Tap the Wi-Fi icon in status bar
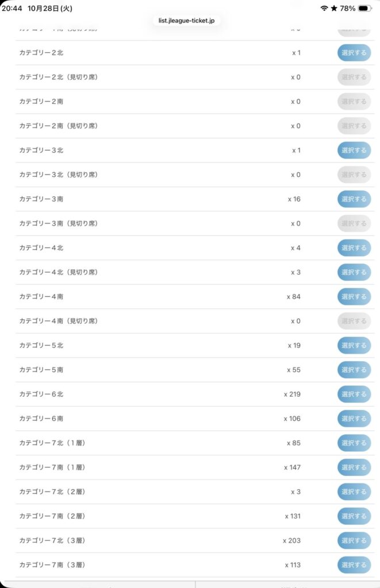This screenshot has height=588, width=380. coord(324,9)
